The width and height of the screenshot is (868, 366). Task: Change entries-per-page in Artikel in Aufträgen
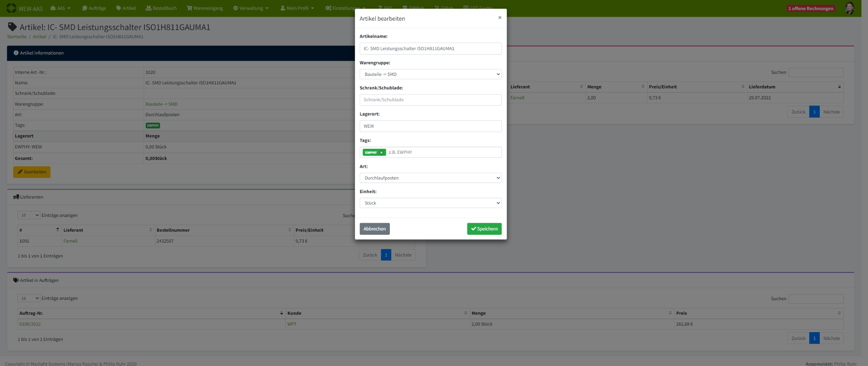coord(29,298)
